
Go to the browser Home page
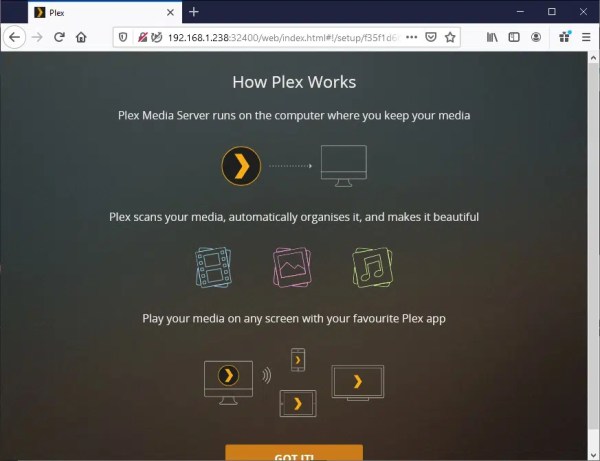[x=81, y=37]
